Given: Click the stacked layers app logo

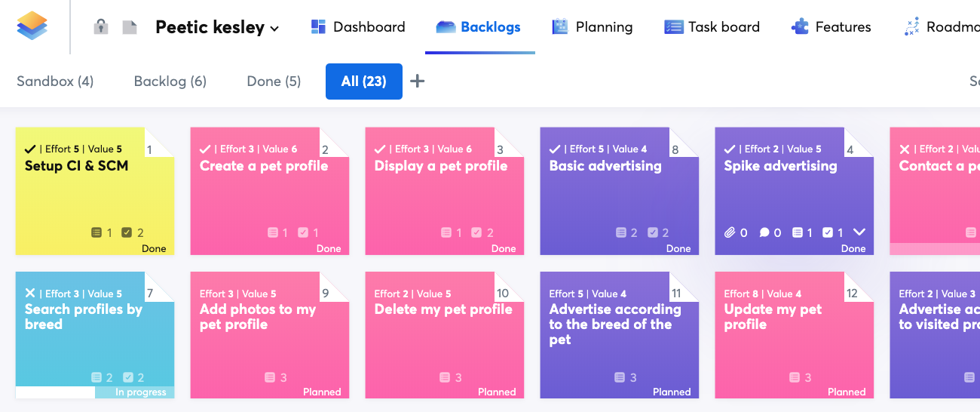Looking at the screenshot, I should point(32,26).
